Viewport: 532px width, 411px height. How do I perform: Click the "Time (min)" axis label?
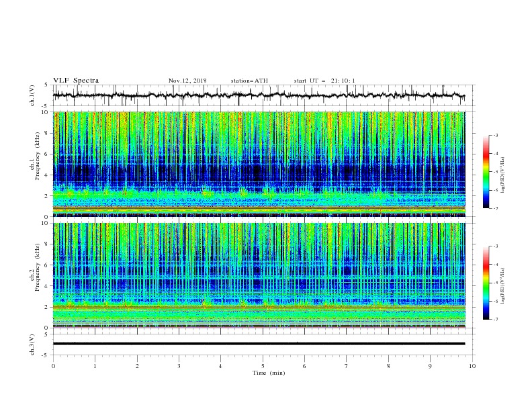[x=269, y=373]
